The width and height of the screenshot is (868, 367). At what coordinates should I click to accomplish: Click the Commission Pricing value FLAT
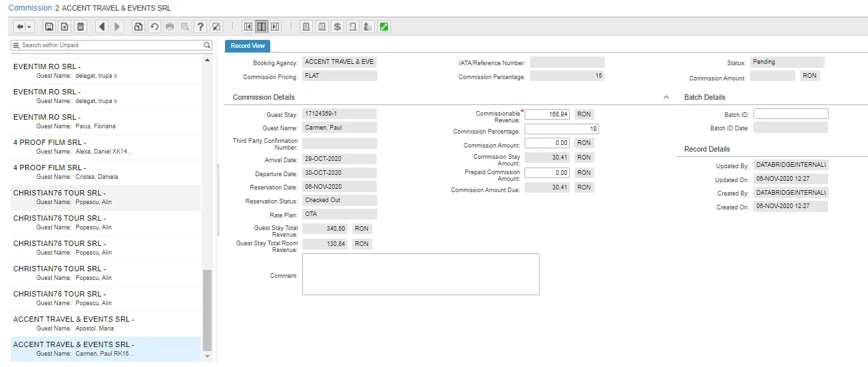339,76
